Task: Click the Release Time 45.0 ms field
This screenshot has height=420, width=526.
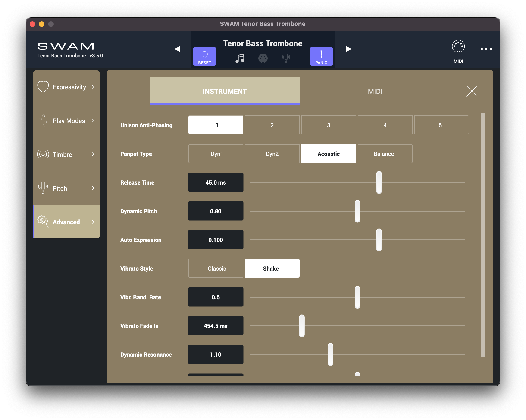Action: (216, 182)
